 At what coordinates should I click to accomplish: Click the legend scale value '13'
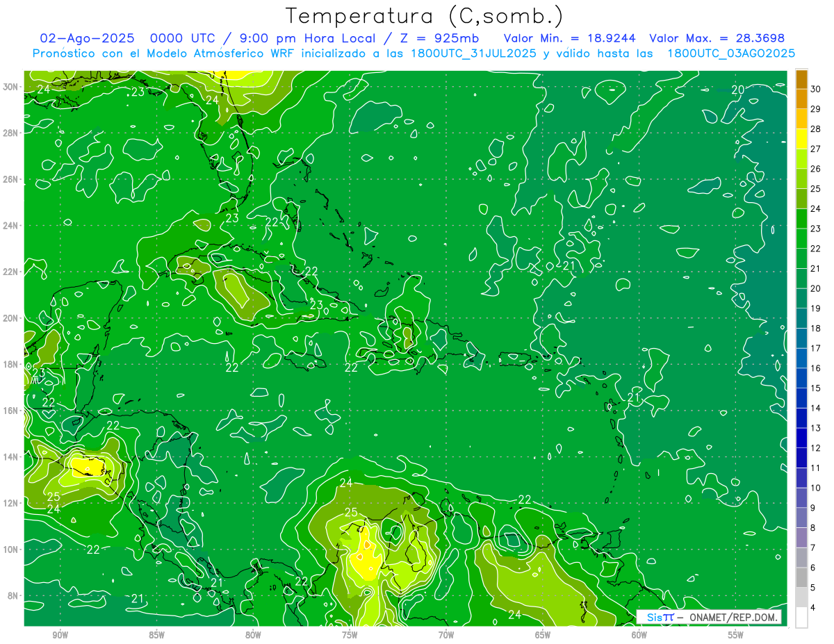pyautogui.click(x=816, y=428)
